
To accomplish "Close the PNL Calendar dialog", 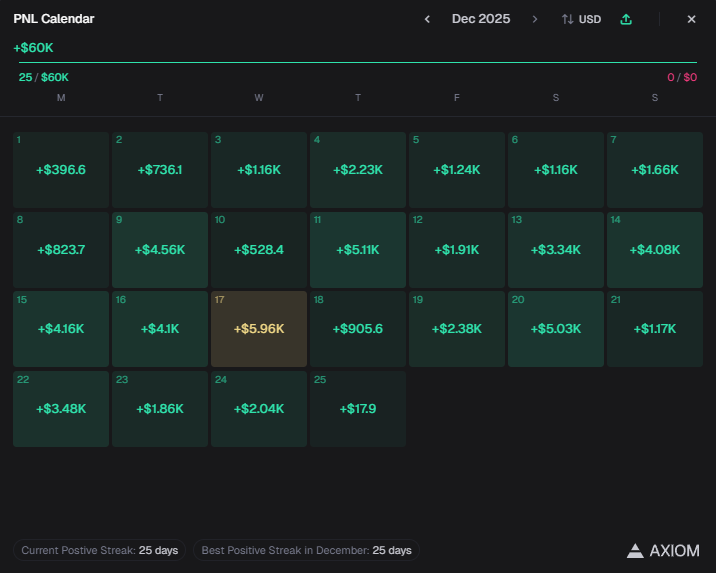I will [691, 19].
